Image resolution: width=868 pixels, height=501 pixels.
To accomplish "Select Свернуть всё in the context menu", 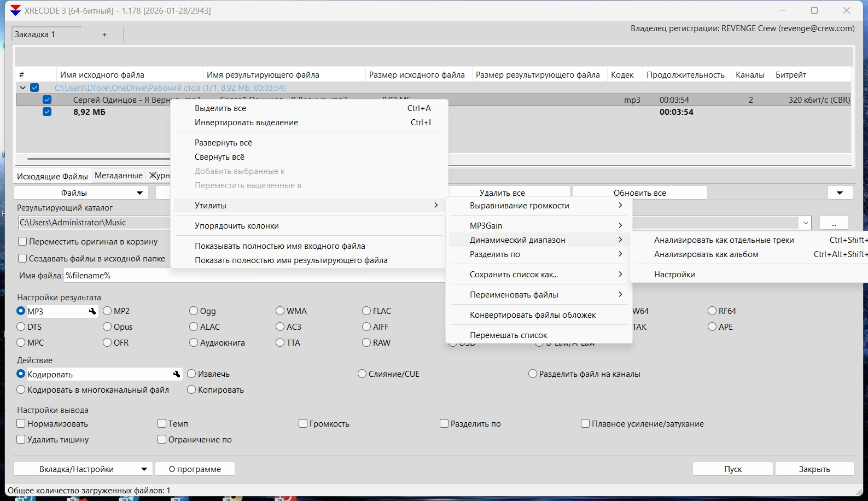I will [309, 157].
